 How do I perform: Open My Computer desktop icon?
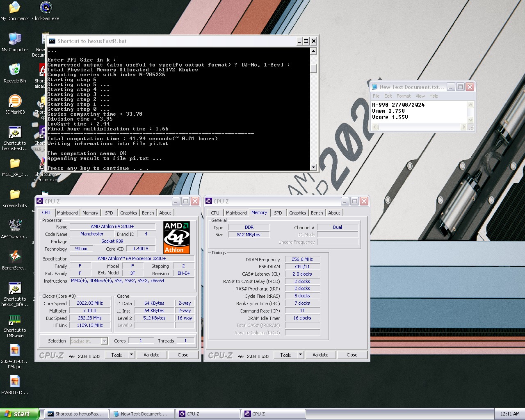(15, 42)
